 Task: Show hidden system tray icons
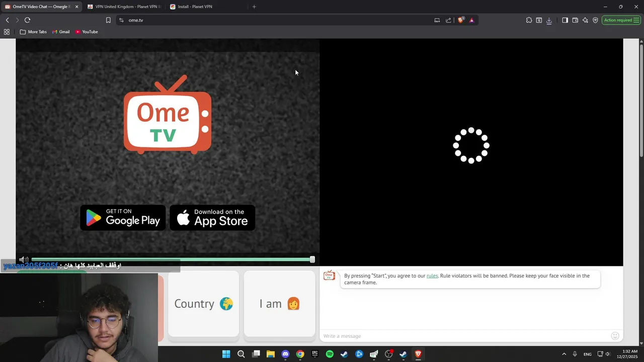click(x=564, y=354)
